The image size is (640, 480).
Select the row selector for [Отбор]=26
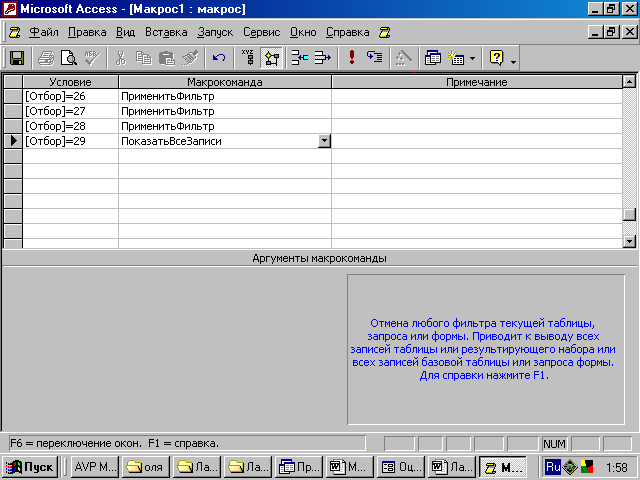[13, 96]
